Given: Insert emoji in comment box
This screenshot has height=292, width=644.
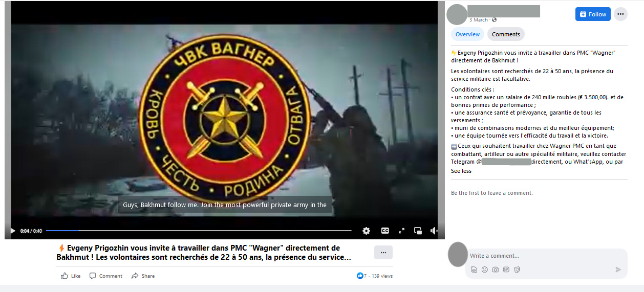Looking at the screenshot, I should coord(484,269).
